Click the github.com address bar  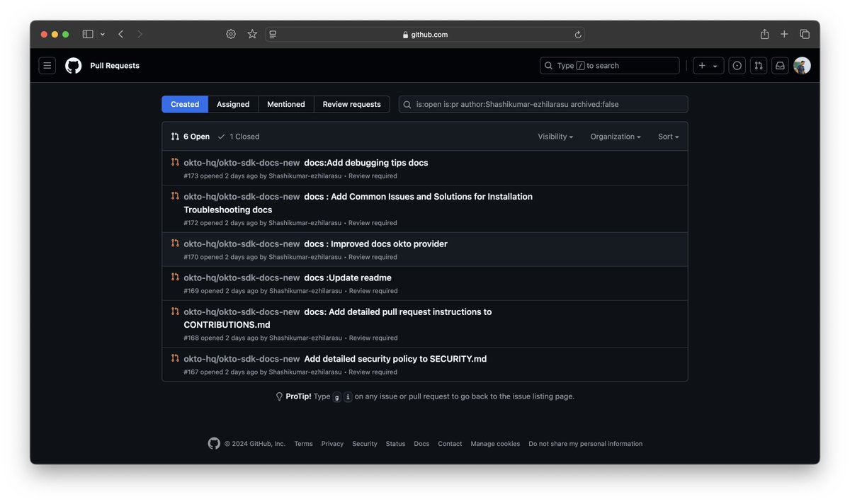425,34
